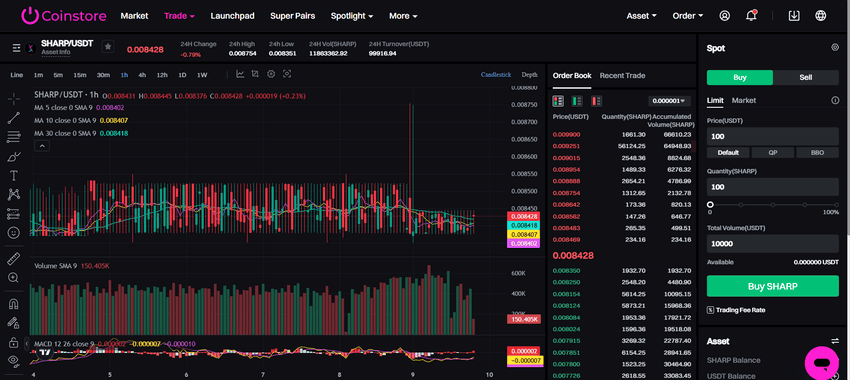Open the horizontal lines tool group
Viewport: 850px width, 380px height.
[14, 137]
